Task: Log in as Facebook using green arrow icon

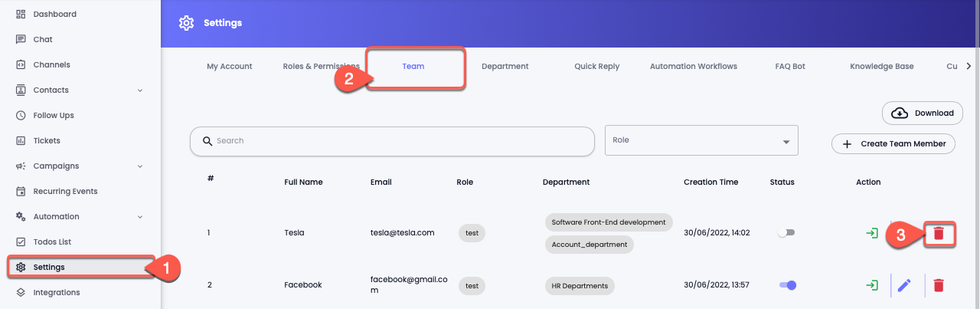Action: (x=871, y=285)
